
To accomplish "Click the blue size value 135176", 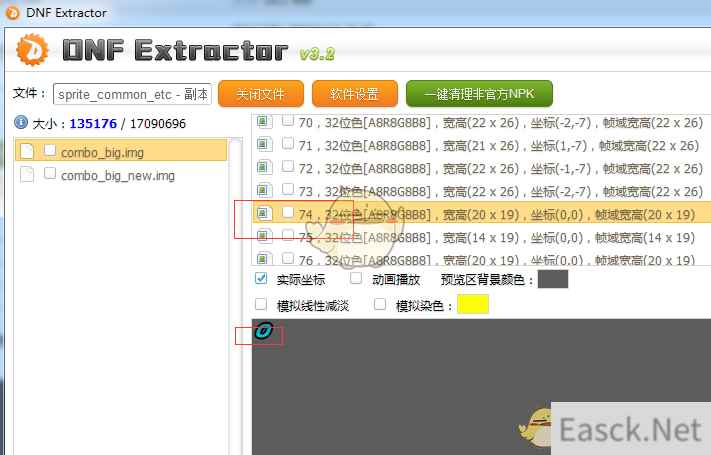I will 93,123.
